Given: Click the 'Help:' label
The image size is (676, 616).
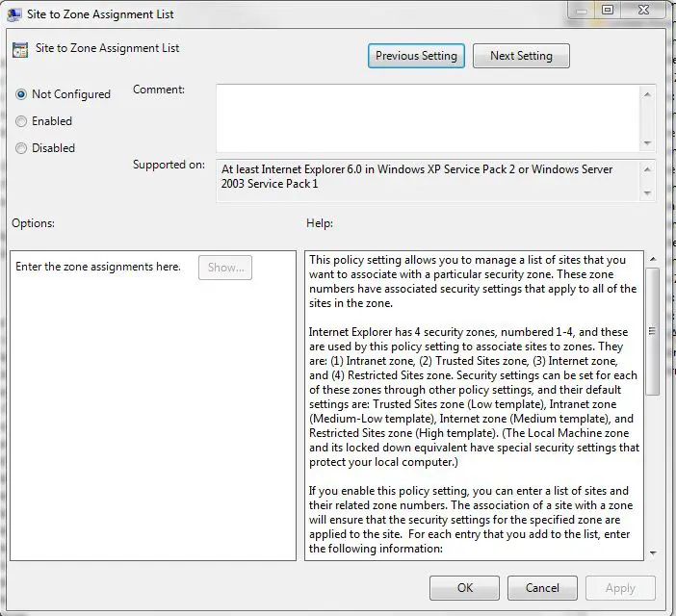Looking at the screenshot, I should 320,223.
